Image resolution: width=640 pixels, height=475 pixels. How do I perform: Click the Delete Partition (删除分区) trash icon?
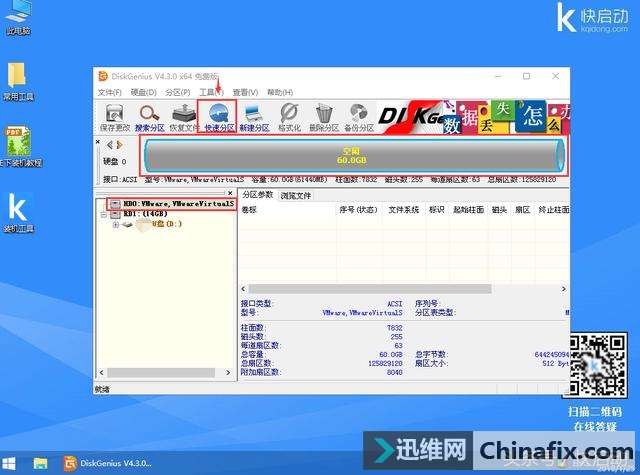[x=324, y=118]
